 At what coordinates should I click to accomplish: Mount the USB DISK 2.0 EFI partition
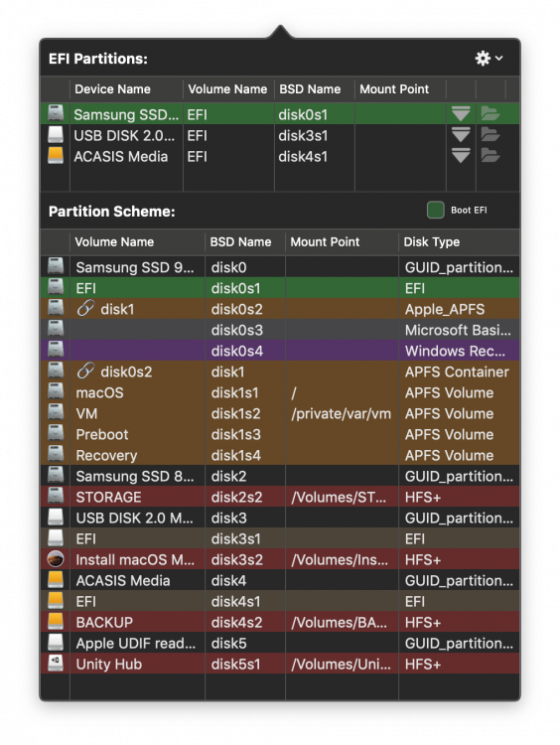tap(461, 135)
